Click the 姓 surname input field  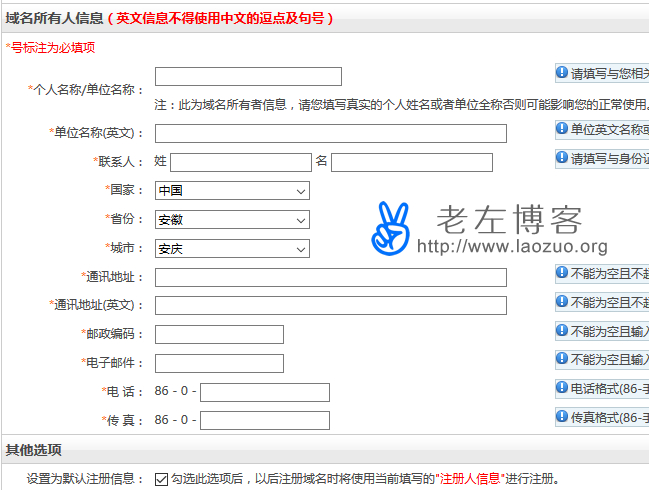(240, 162)
